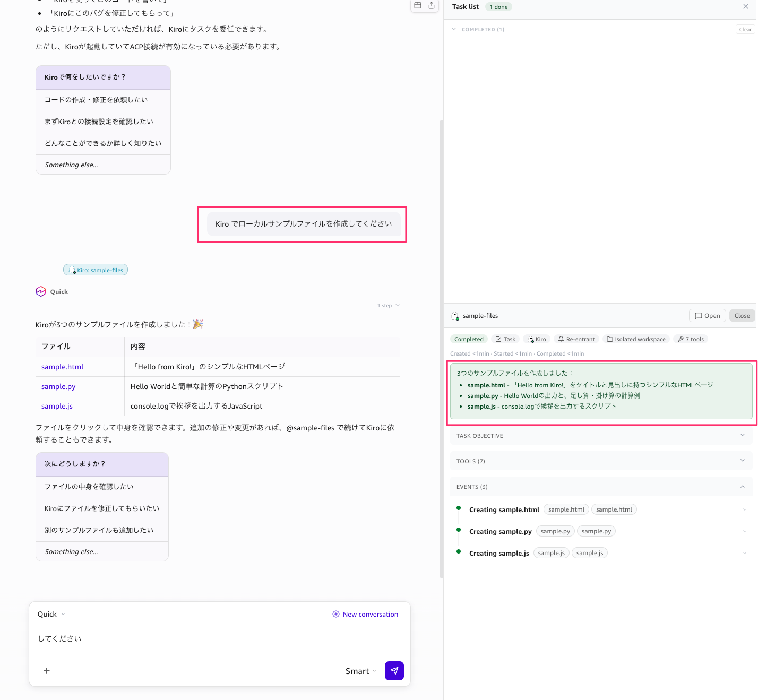
Task: Expand the TASK OBJECTIVE section
Action: (601, 435)
